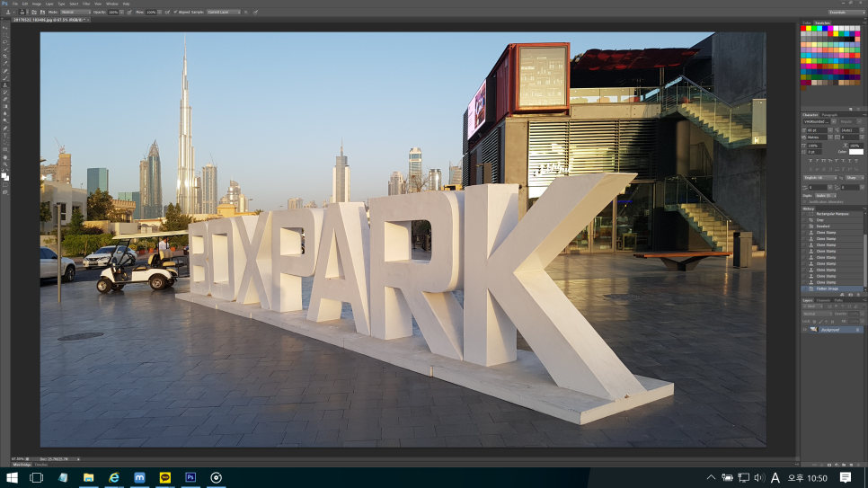Click the Opacity value field in options bar
This screenshot has height=488, width=868.
pos(113,13)
